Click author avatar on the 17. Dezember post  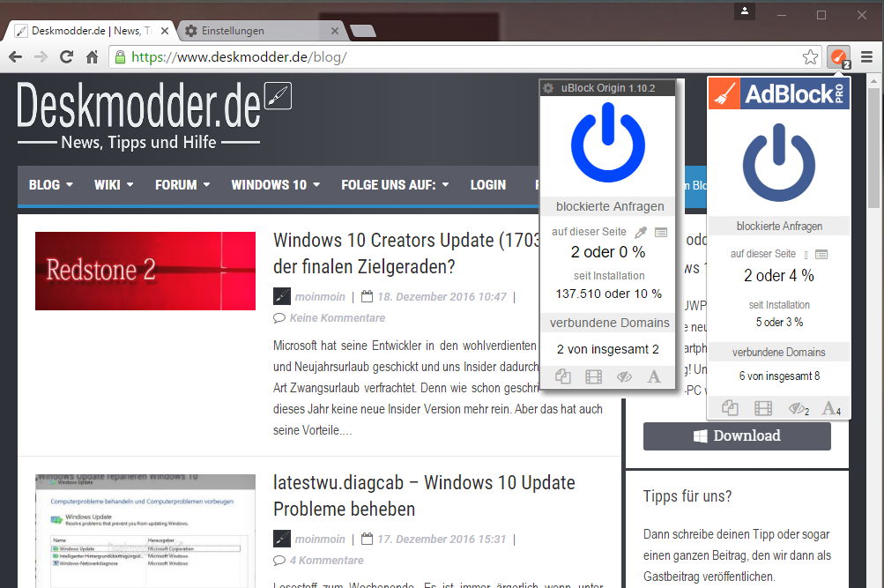coord(282,539)
